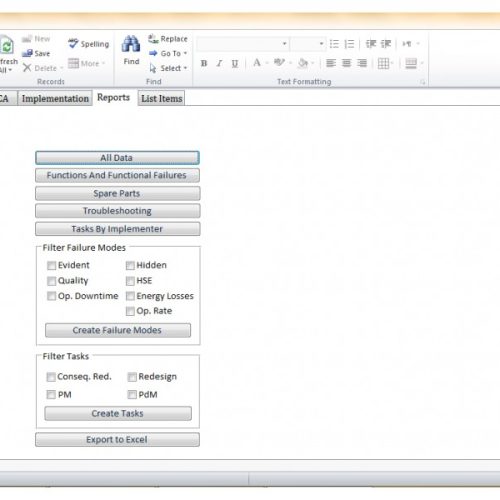The height and width of the screenshot is (500, 500).
Task: Click the text direction icon
Action: click(406, 44)
